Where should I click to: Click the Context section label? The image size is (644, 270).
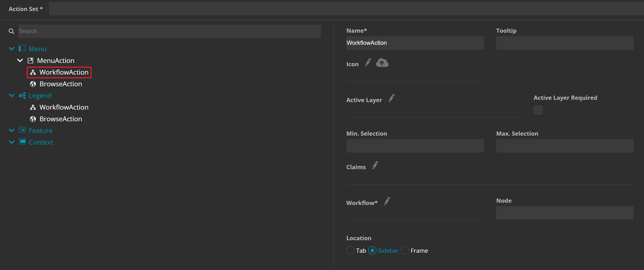[x=41, y=142]
